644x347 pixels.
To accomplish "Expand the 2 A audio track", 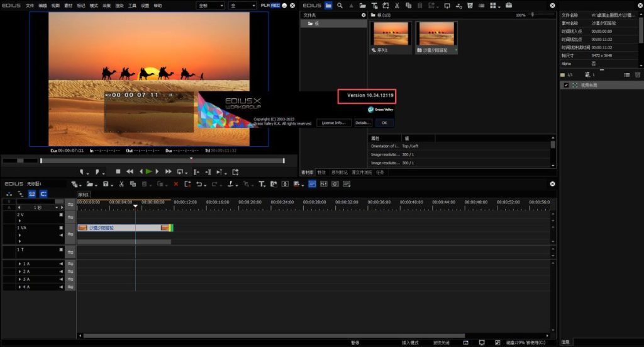I will (x=19, y=271).
